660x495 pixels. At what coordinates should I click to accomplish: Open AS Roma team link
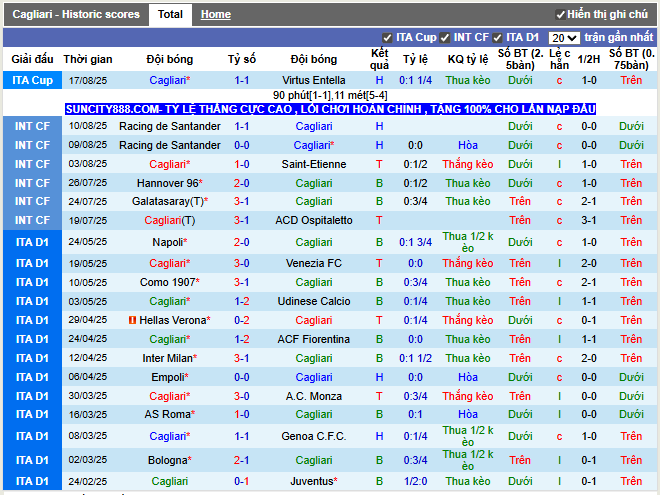pos(170,415)
